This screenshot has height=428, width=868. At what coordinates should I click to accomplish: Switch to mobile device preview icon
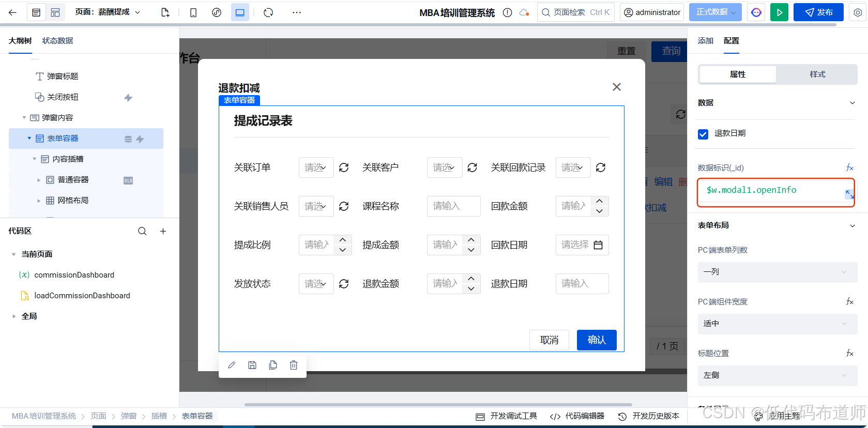coord(193,12)
